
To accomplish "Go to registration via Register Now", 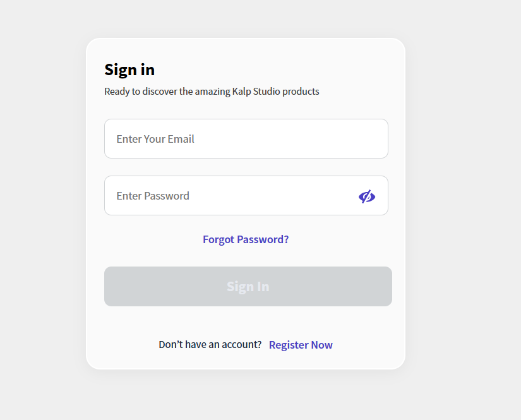I will coord(301,345).
